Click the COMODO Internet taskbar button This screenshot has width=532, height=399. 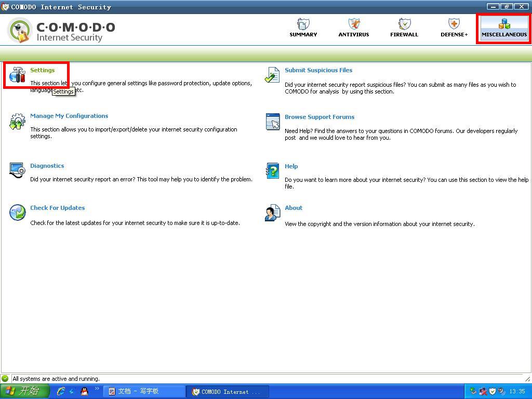[x=228, y=392]
